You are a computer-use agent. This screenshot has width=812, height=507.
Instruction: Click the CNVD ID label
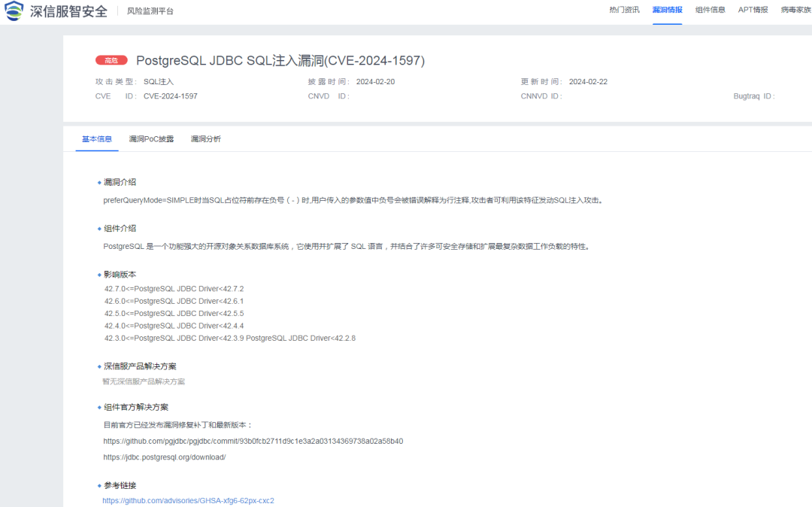tap(329, 96)
